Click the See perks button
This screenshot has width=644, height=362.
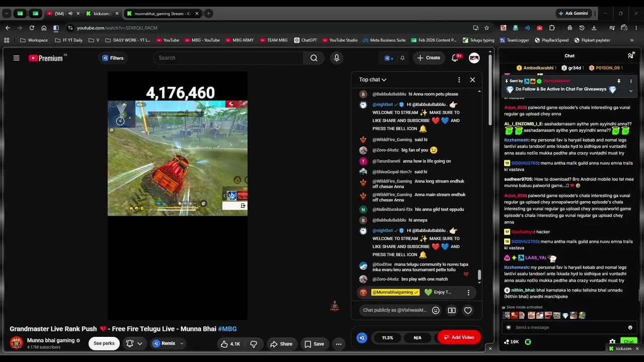[x=104, y=343]
